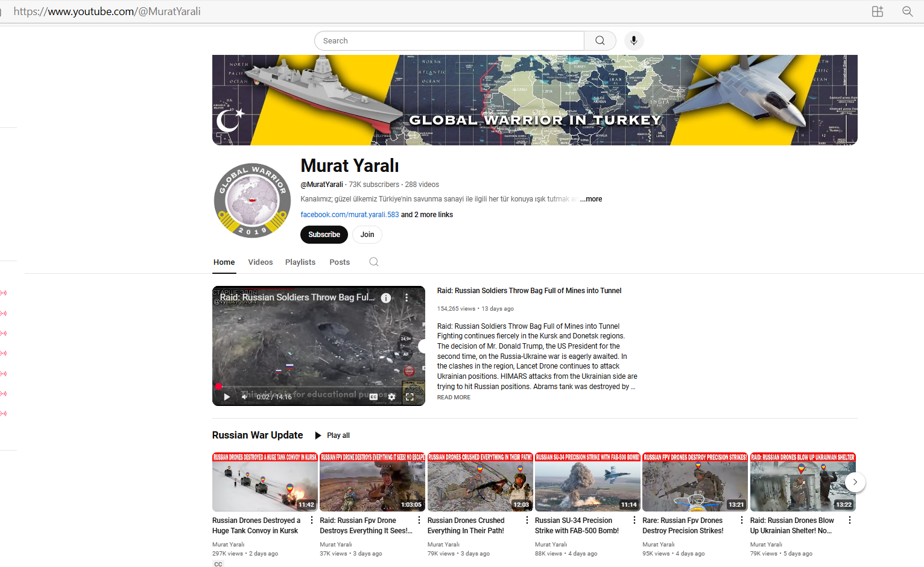This screenshot has height=567, width=924.
Task: Play the featured video
Action: tap(227, 397)
